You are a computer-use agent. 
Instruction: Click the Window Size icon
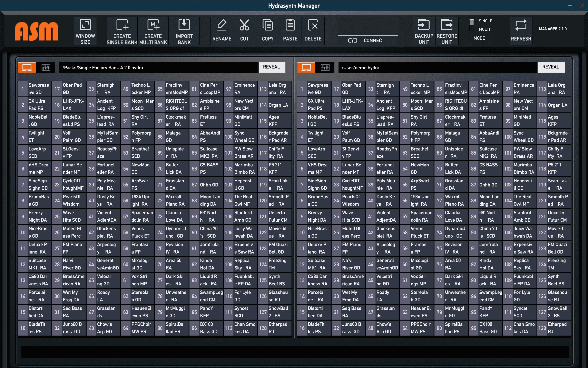85,31
